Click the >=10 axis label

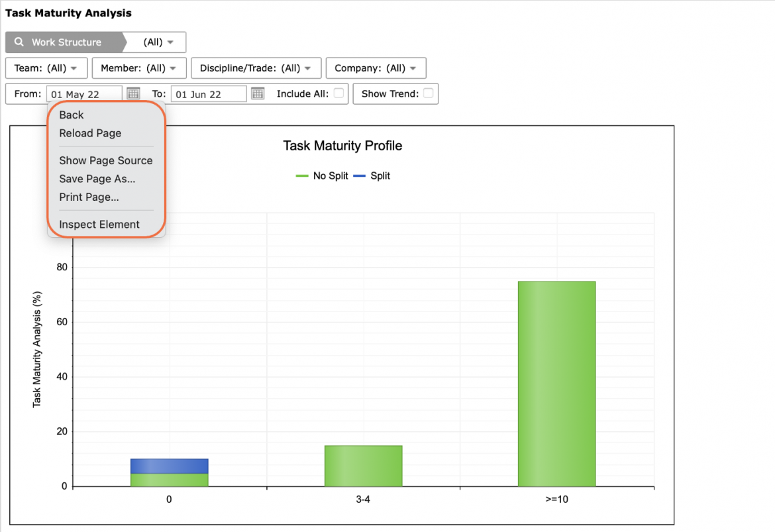(x=556, y=500)
